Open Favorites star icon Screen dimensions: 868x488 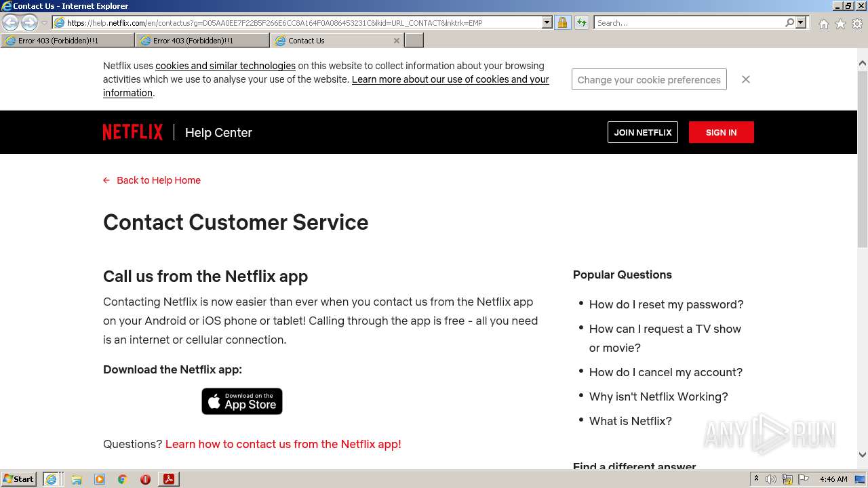[x=840, y=24]
